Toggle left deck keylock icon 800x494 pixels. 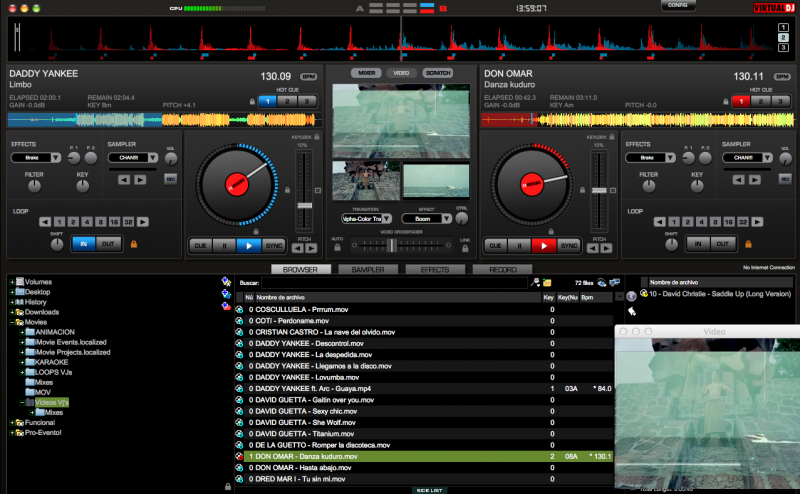point(317,137)
